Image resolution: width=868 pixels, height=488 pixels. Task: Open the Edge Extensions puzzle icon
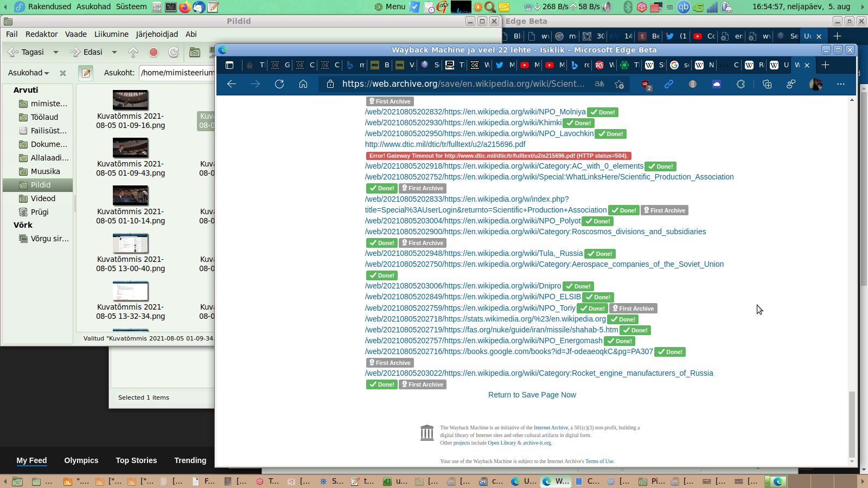741,84
